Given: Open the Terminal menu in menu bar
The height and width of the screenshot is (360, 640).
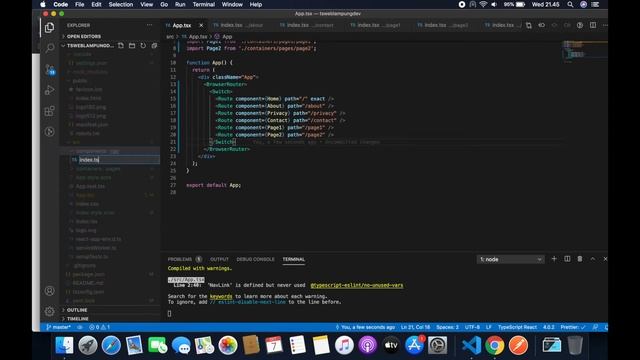Looking at the screenshot, I should coord(204,4).
